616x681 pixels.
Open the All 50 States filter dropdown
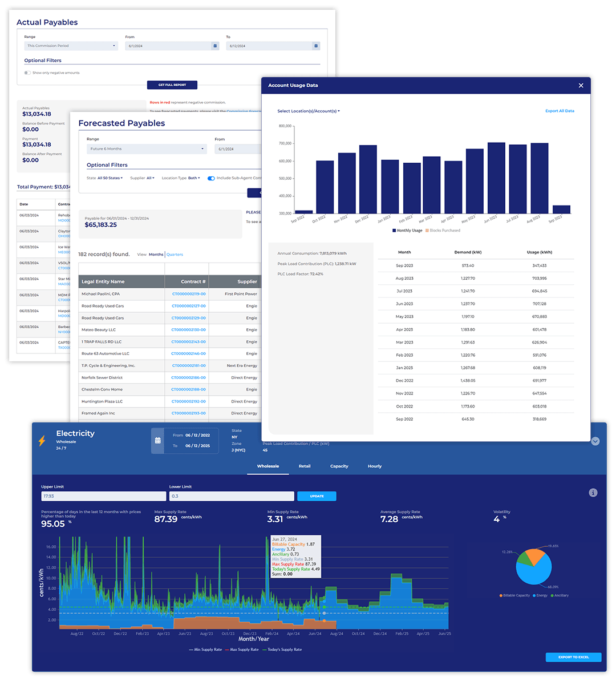pyautogui.click(x=110, y=178)
